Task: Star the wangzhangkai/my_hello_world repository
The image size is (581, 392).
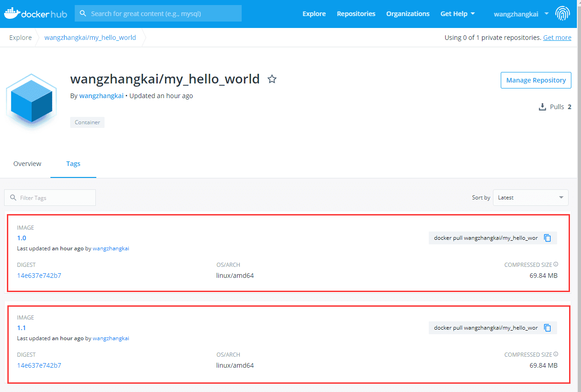Action: (x=272, y=79)
